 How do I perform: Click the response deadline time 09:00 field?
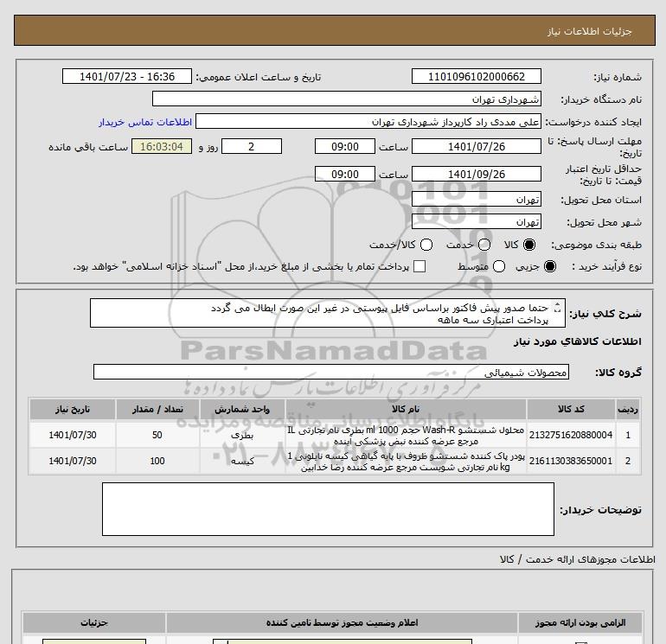tap(345, 146)
